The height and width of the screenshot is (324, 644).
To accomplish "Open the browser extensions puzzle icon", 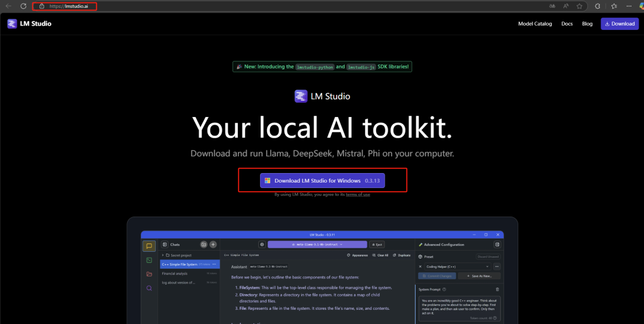I will 597,6.
